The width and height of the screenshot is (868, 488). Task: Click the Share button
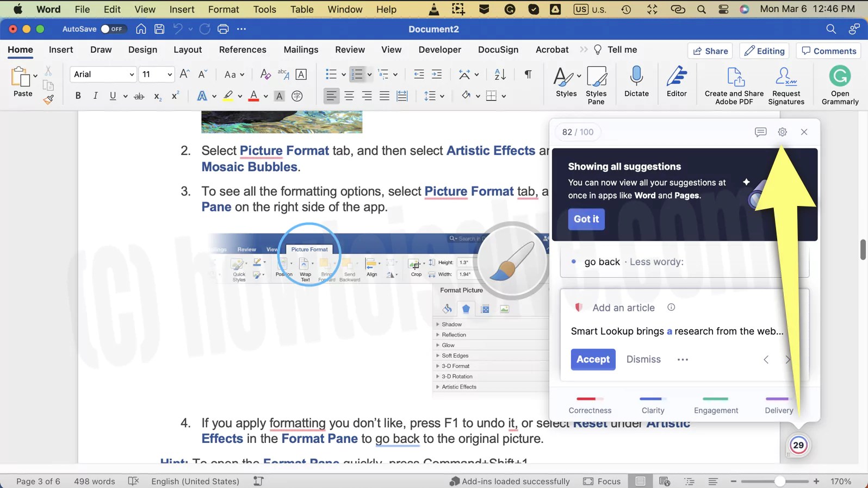pos(710,51)
